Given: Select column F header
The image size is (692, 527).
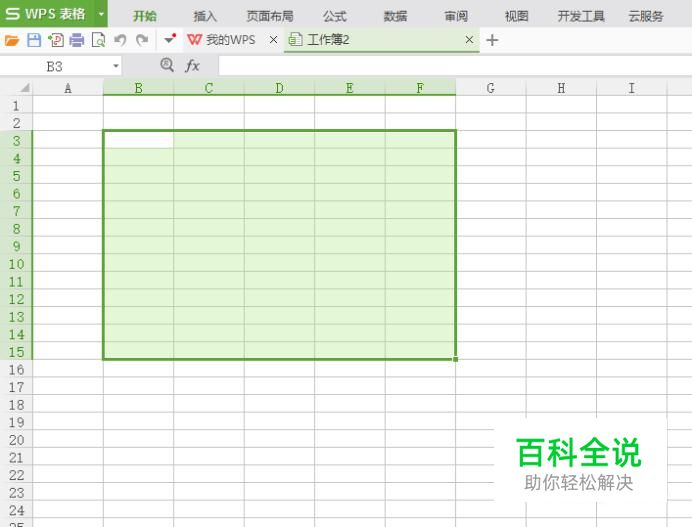Looking at the screenshot, I should (x=420, y=88).
